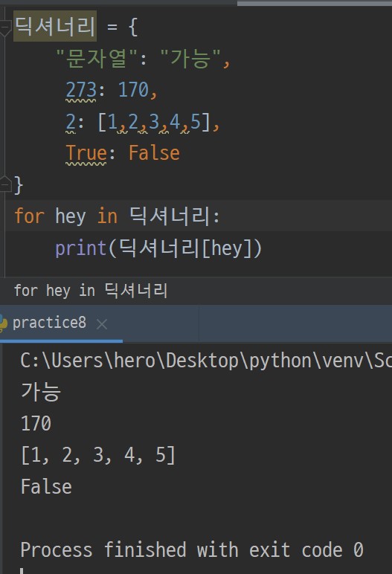This screenshot has height=574, width=392.
Task: Collapse dictionary block fold marker at opening brace
Action: click(5, 28)
